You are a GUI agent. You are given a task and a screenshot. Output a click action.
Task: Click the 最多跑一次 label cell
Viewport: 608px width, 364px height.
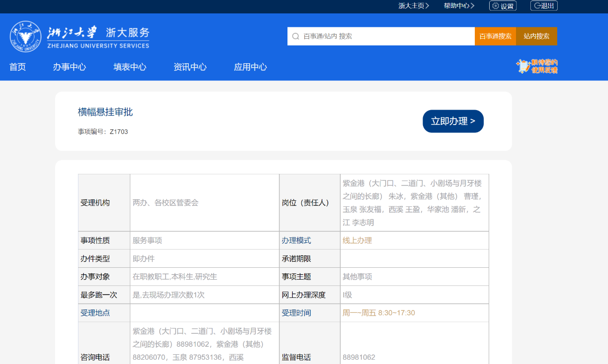(104, 295)
